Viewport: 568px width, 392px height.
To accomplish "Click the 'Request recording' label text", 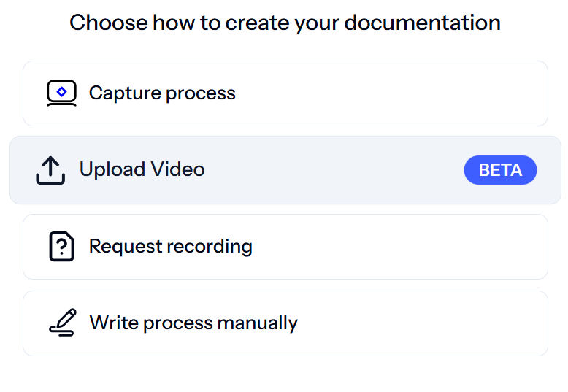I will click(171, 247).
